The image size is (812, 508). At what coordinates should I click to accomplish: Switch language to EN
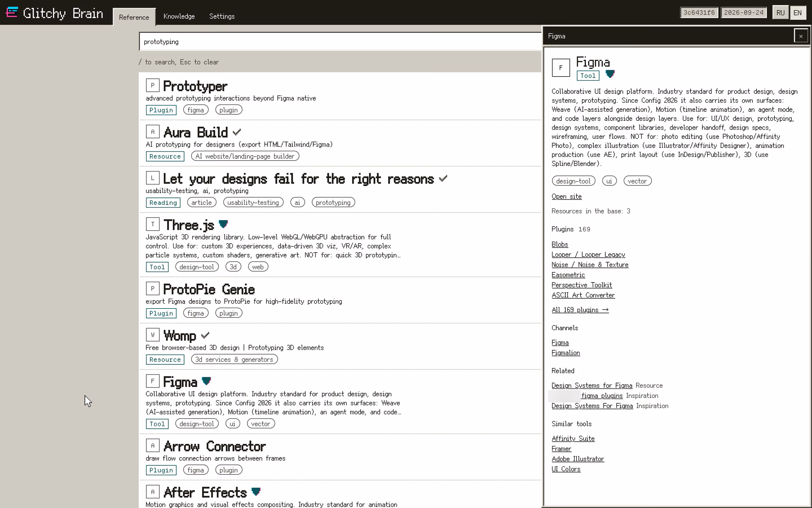pos(798,13)
